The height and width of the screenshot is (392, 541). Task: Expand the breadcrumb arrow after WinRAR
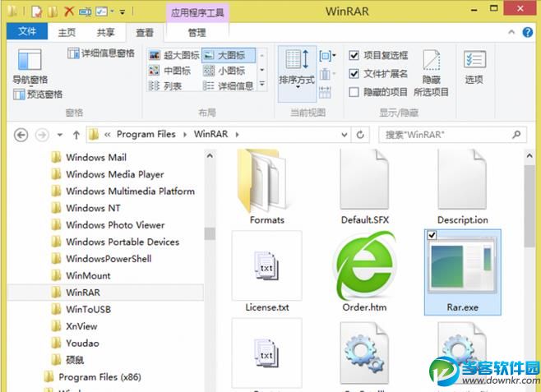(238, 135)
